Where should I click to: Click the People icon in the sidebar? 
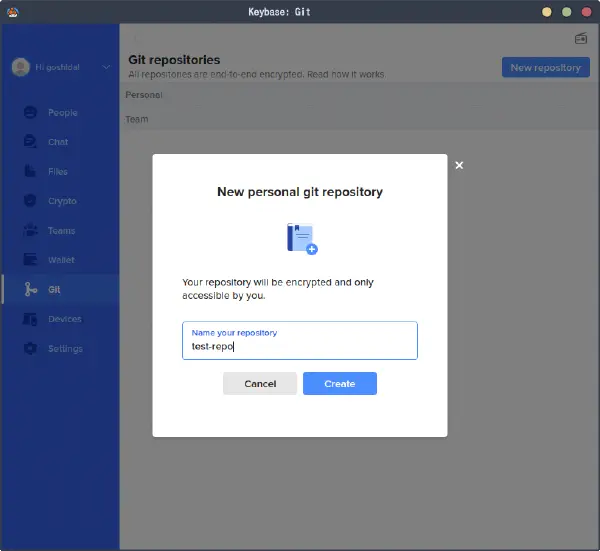pos(30,112)
